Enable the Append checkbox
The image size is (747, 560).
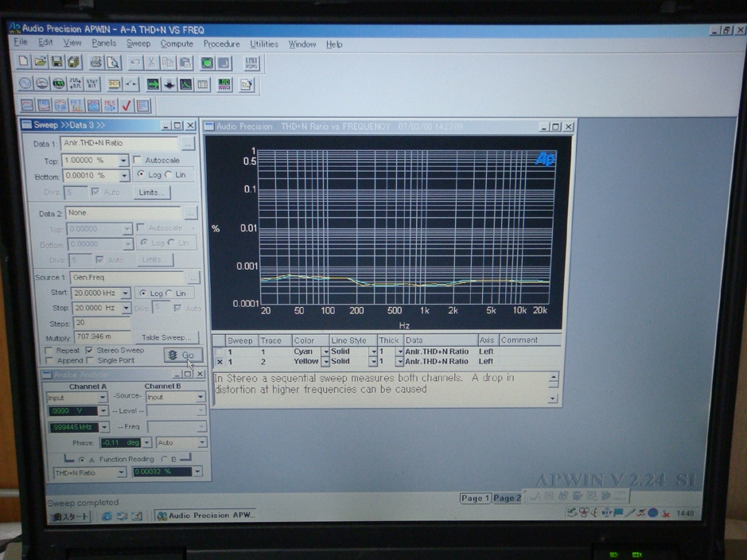[49, 360]
